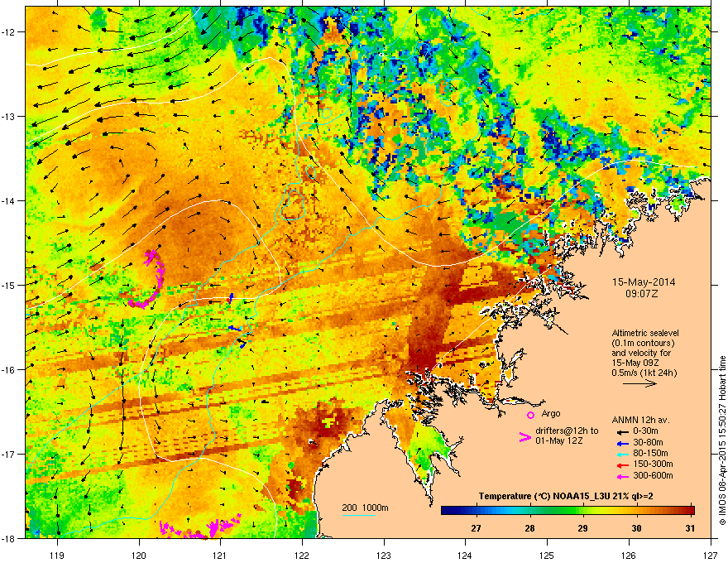Click the '0.5m/s (1kt 24h)' text

pyautogui.click(x=644, y=373)
